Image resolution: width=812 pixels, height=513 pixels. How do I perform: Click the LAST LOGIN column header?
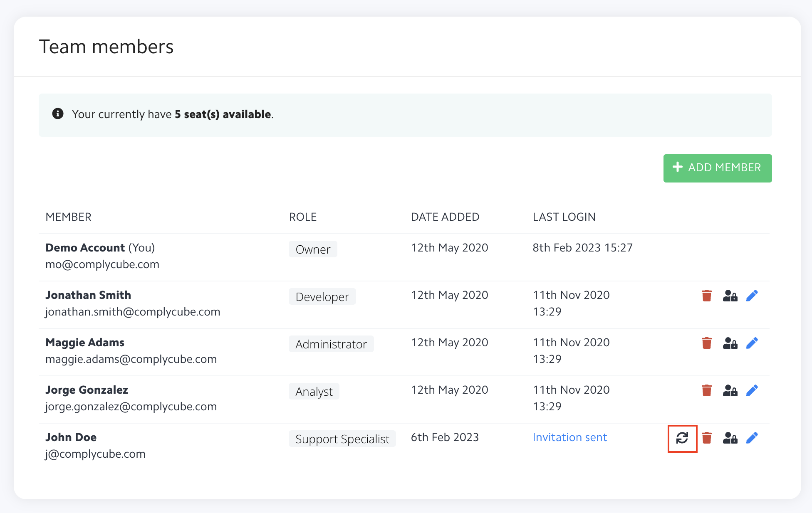tap(564, 217)
